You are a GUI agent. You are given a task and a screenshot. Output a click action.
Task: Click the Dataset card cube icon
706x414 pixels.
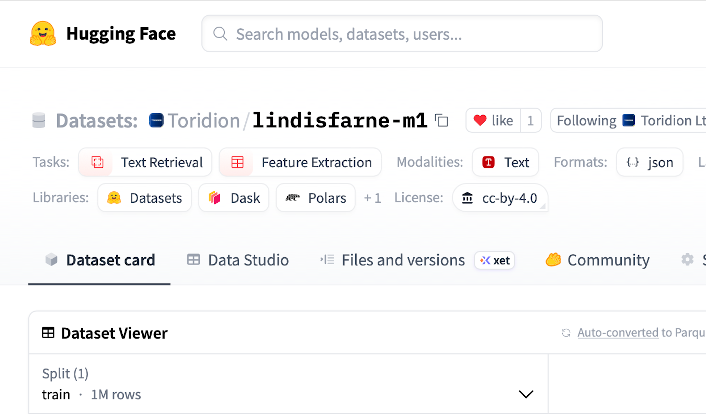click(51, 260)
